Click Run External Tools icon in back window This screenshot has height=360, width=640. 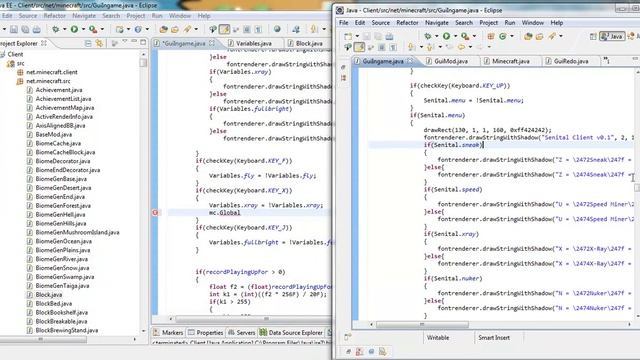pos(93,29)
